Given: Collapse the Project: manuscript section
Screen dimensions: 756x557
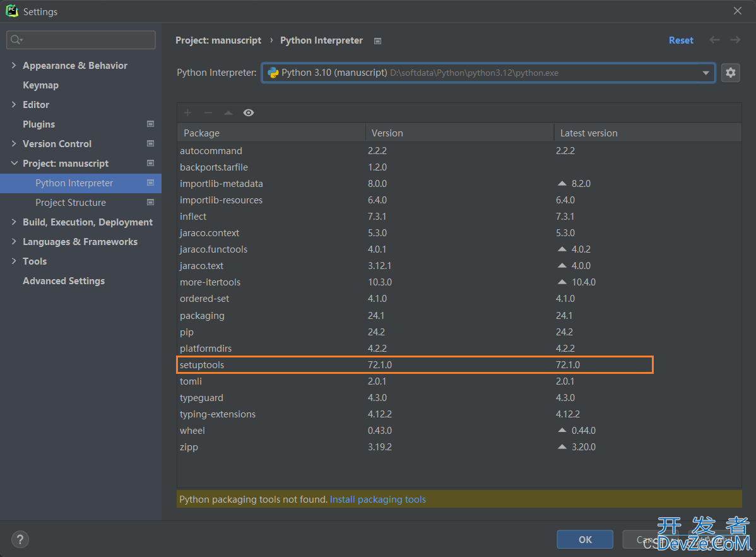Looking at the screenshot, I should (14, 163).
